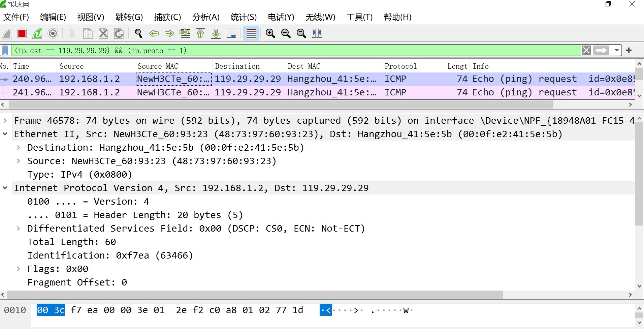Open the 视图(V) menu
Screen dimensions: 644x329
[91, 17]
